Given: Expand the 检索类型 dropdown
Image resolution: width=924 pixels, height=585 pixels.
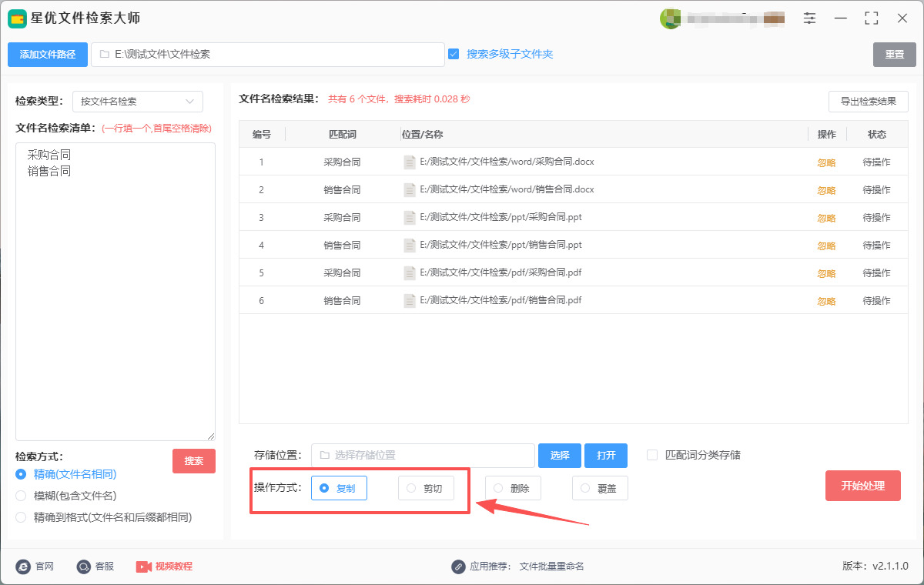Looking at the screenshot, I should pyautogui.click(x=138, y=102).
